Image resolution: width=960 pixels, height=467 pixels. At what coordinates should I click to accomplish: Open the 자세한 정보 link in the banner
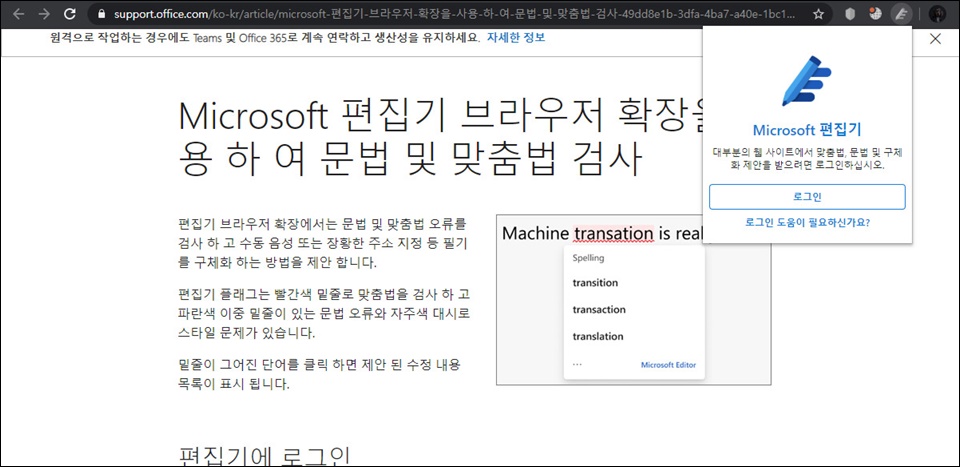pos(516,38)
